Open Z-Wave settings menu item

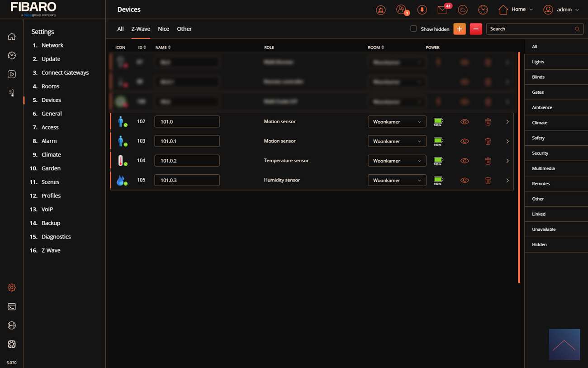click(x=51, y=250)
